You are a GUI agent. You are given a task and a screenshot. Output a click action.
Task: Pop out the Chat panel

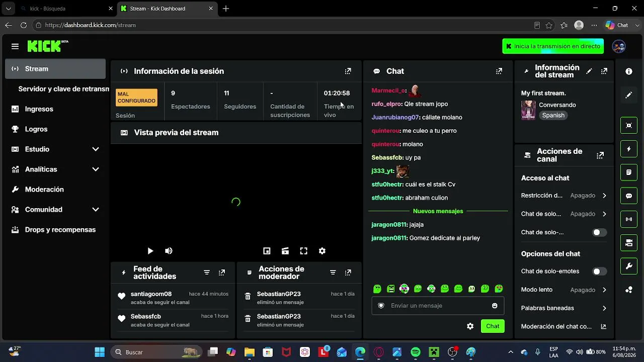[x=499, y=71]
